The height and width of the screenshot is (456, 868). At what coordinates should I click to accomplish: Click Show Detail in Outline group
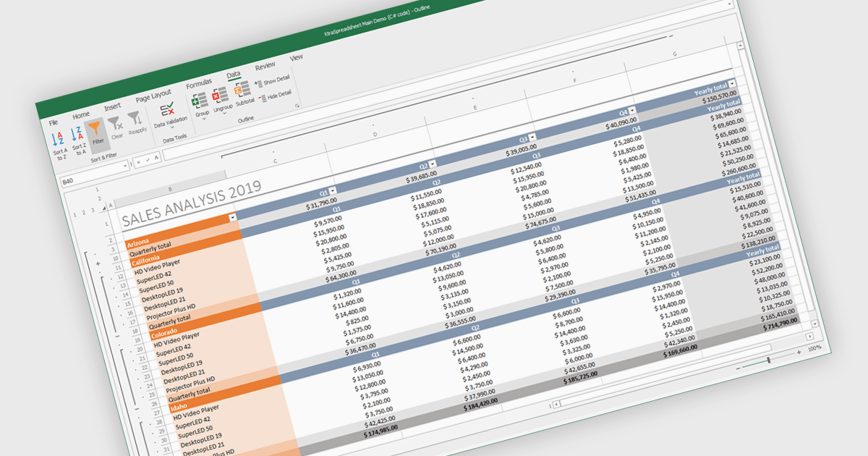tap(273, 81)
